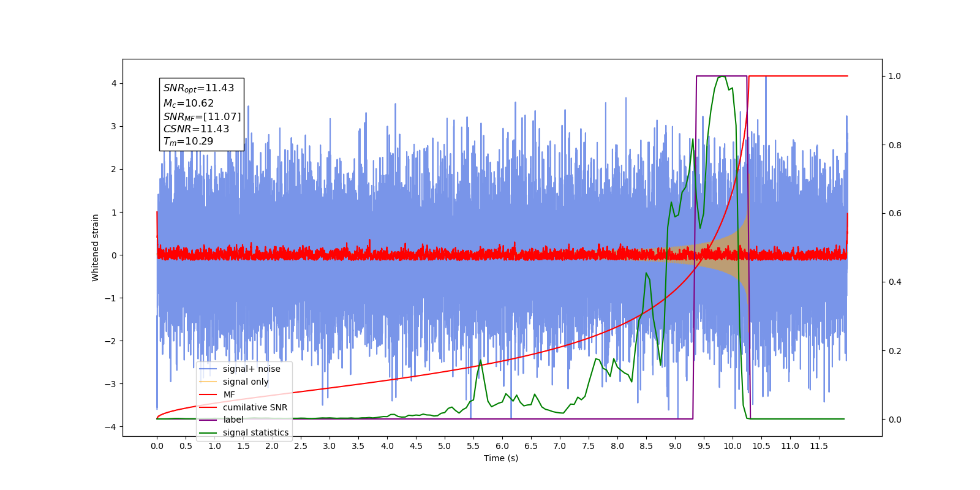
Task: Click the 0.2 tick on right axis
Action: pos(895,351)
